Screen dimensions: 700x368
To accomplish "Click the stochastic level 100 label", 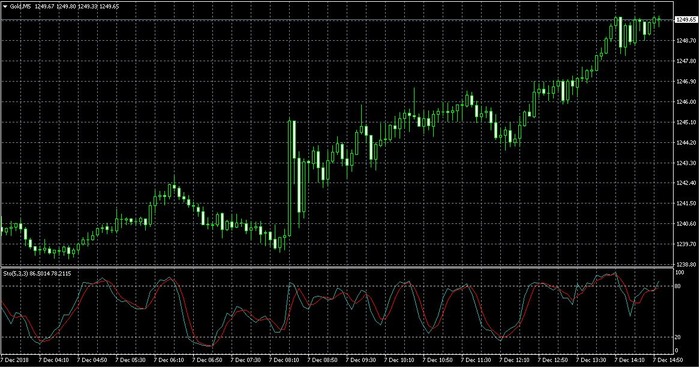I will point(679,272).
